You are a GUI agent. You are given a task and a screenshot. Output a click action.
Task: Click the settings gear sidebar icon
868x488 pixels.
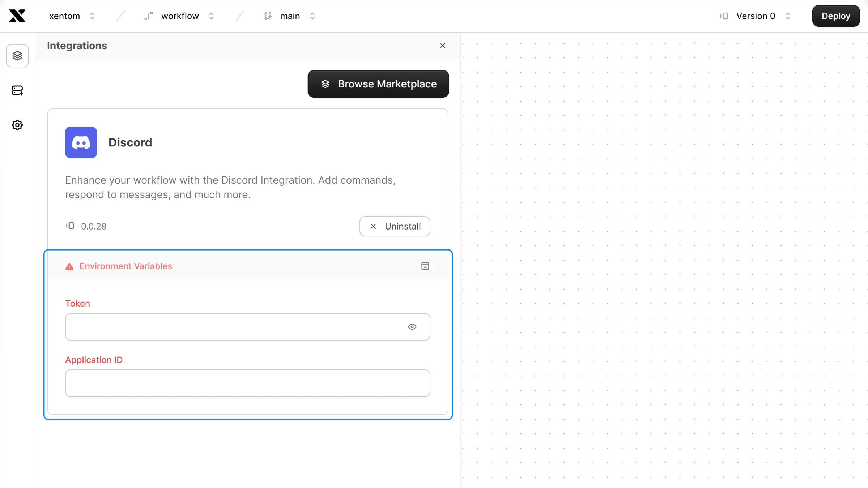pos(17,125)
